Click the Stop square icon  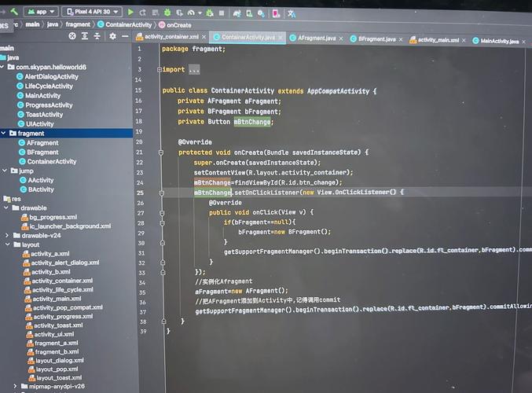222,13
